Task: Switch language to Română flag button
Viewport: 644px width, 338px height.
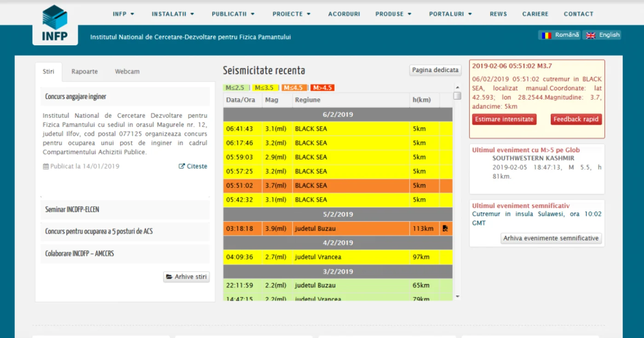Action: coord(559,35)
